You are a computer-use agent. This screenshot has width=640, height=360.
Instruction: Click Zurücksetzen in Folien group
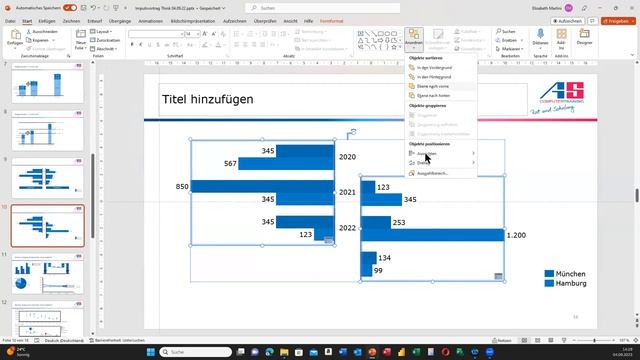[x=105, y=40]
